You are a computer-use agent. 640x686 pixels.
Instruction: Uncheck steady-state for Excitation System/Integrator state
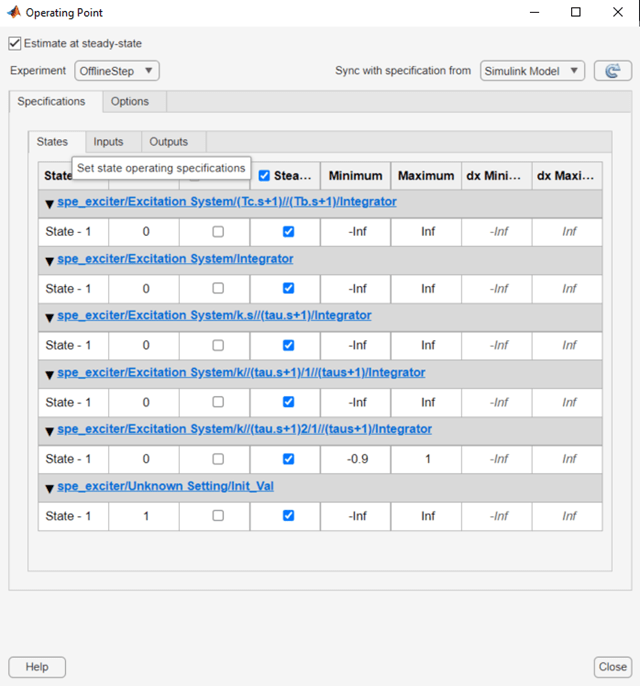288,288
